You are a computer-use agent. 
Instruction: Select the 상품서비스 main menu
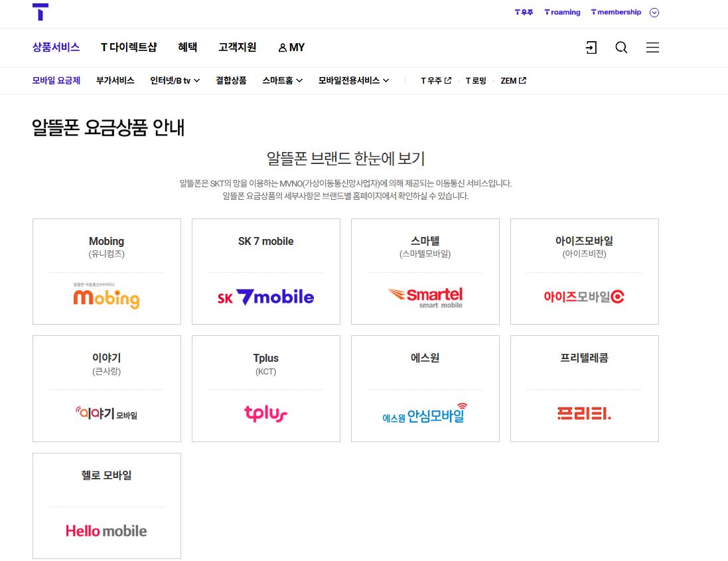coord(56,47)
